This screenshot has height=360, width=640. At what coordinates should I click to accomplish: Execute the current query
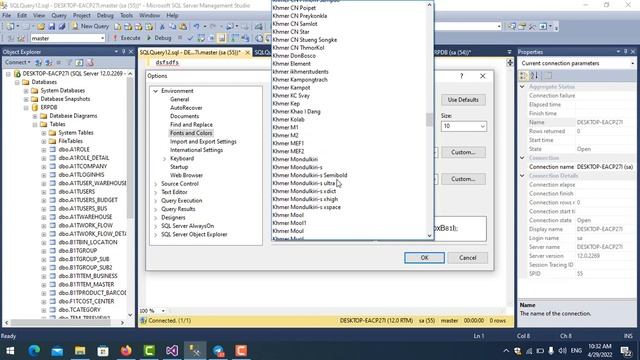[x=127, y=38]
